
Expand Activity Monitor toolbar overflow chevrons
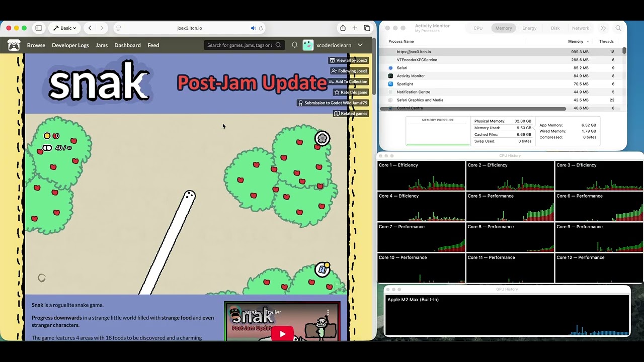coord(603,28)
